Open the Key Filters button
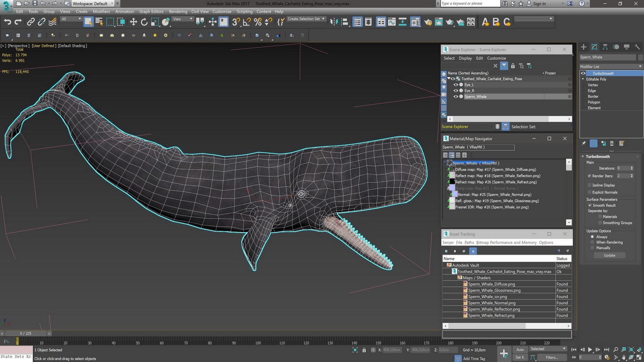This screenshot has width=644, height=362. point(552,358)
